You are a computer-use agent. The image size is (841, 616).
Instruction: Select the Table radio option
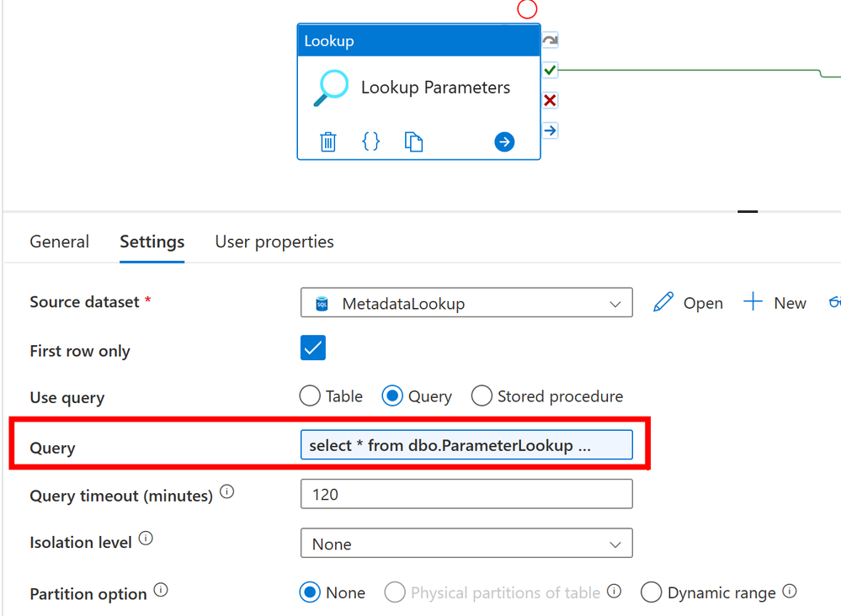click(x=310, y=396)
